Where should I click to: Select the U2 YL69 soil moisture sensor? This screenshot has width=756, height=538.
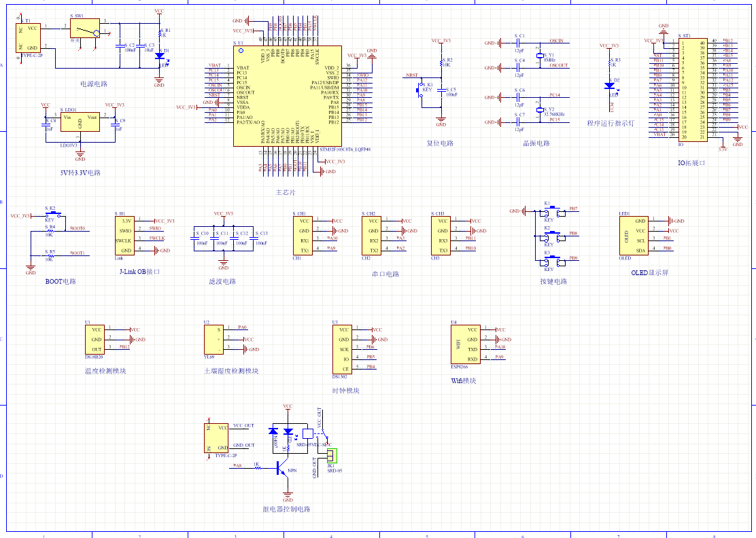click(213, 340)
